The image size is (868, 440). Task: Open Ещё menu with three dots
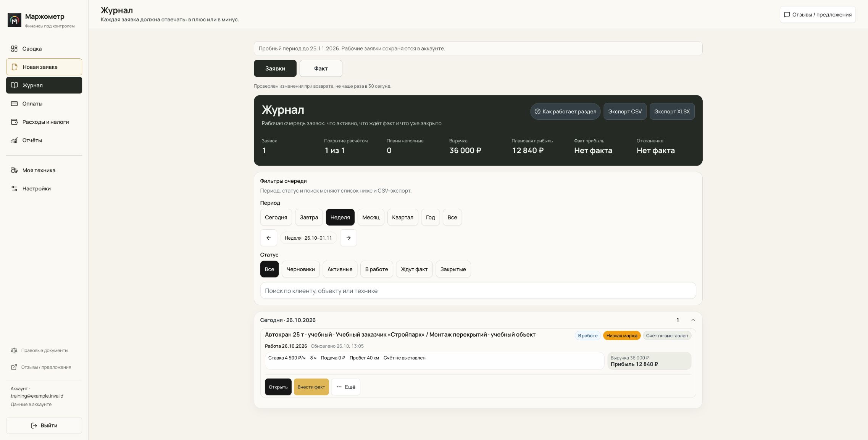pyautogui.click(x=345, y=387)
